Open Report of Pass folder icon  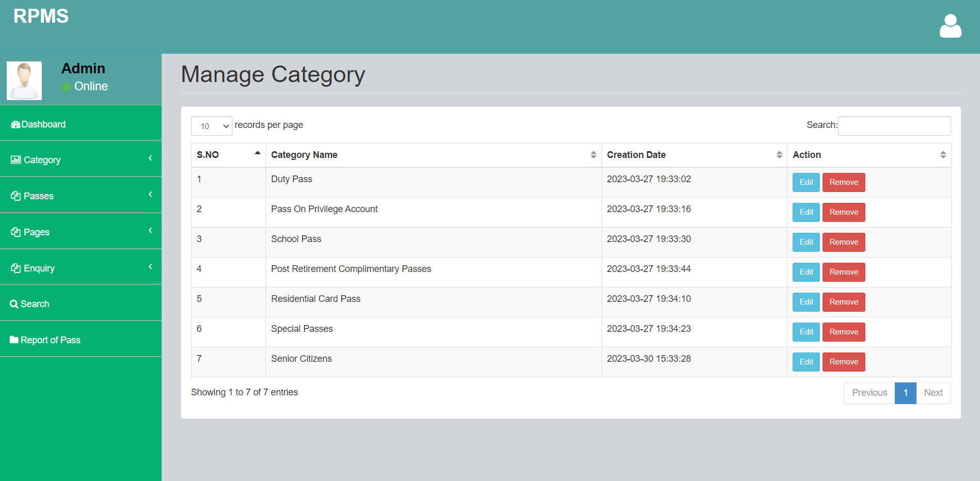click(14, 340)
